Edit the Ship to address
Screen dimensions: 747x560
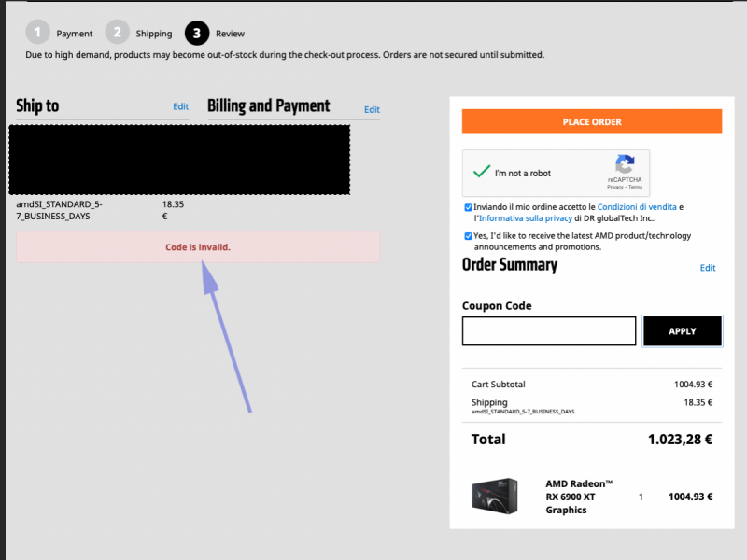180,106
